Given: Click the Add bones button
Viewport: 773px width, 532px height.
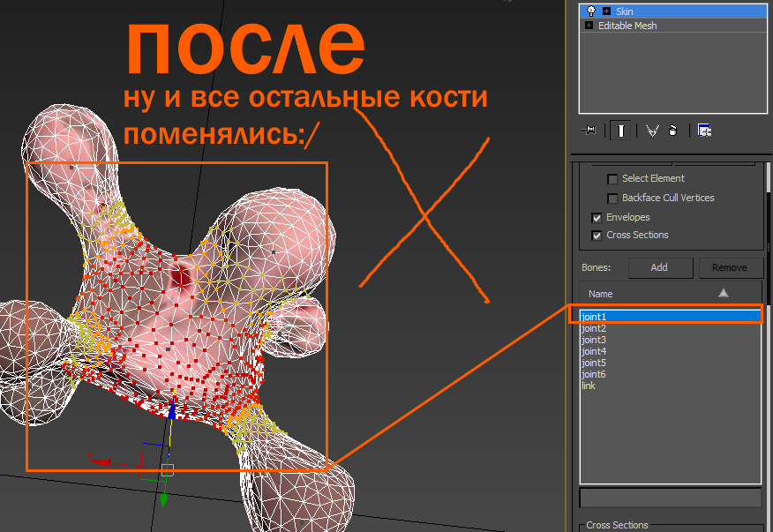Looking at the screenshot, I should (x=659, y=267).
